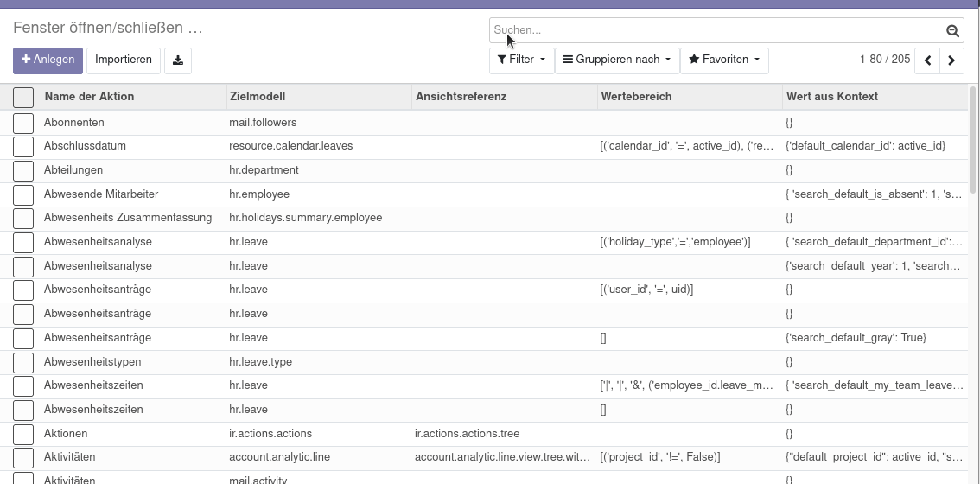The height and width of the screenshot is (484, 980).
Task: Expand the Gruppieren nach dropdown
Action: [x=617, y=60]
